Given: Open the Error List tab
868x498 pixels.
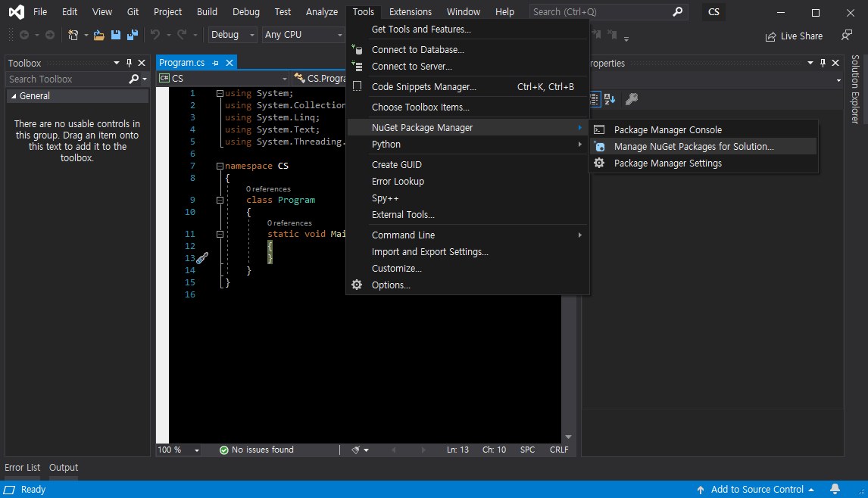Looking at the screenshot, I should click(x=22, y=468).
